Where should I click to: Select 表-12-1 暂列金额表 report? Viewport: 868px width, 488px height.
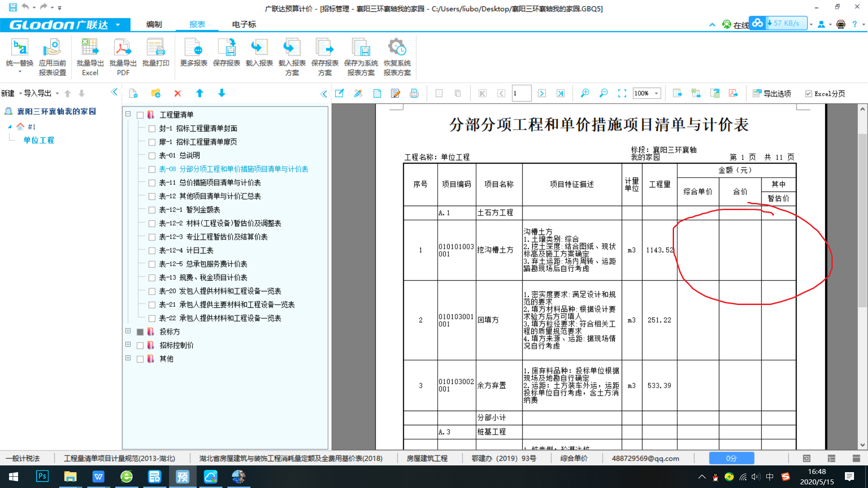pos(189,210)
